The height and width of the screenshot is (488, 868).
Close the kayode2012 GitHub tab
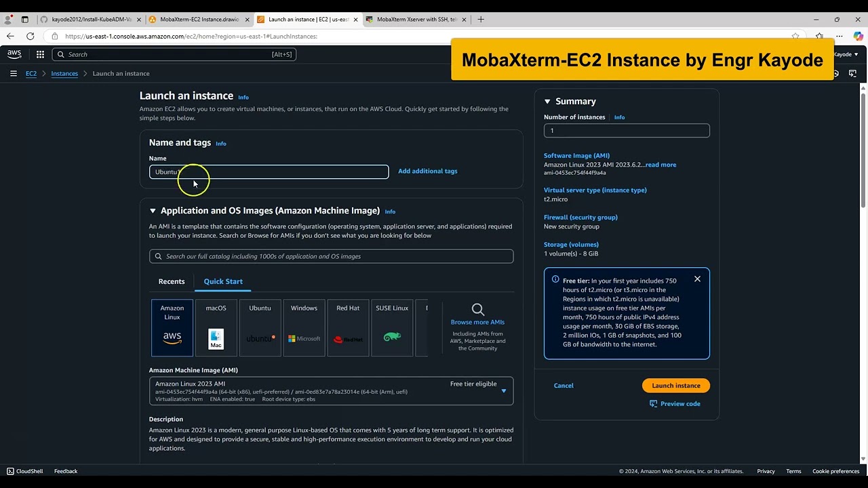[138, 19]
